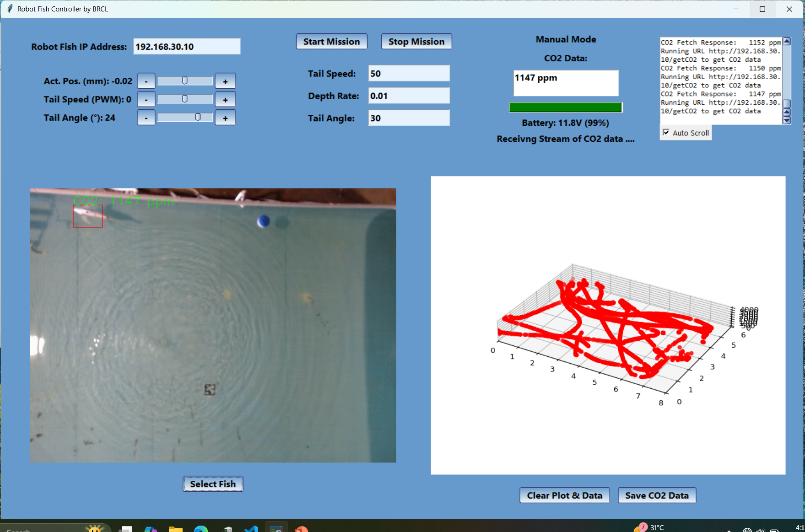Open Copilot from the taskbar
805x532 pixels.
(x=151, y=529)
